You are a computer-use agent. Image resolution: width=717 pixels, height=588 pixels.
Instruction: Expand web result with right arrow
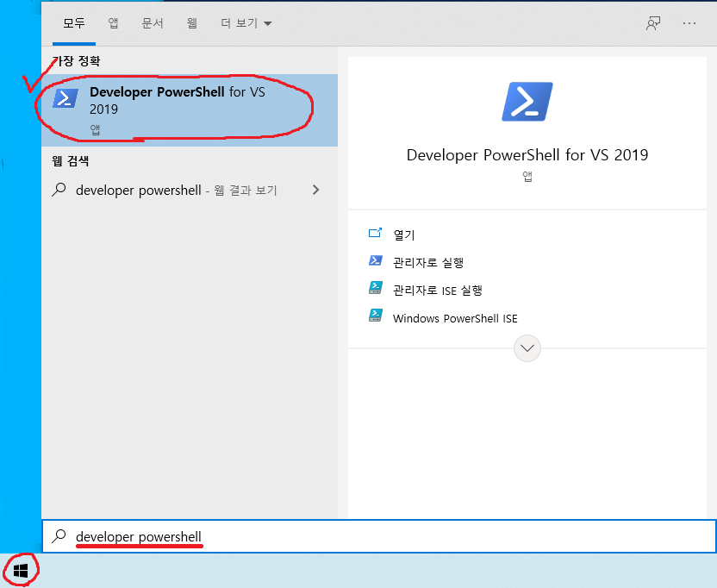316,190
